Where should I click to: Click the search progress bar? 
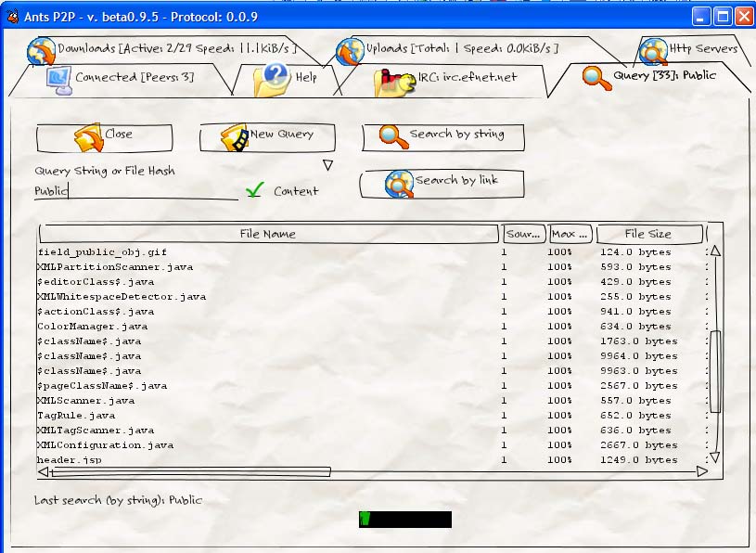pyautogui.click(x=405, y=519)
